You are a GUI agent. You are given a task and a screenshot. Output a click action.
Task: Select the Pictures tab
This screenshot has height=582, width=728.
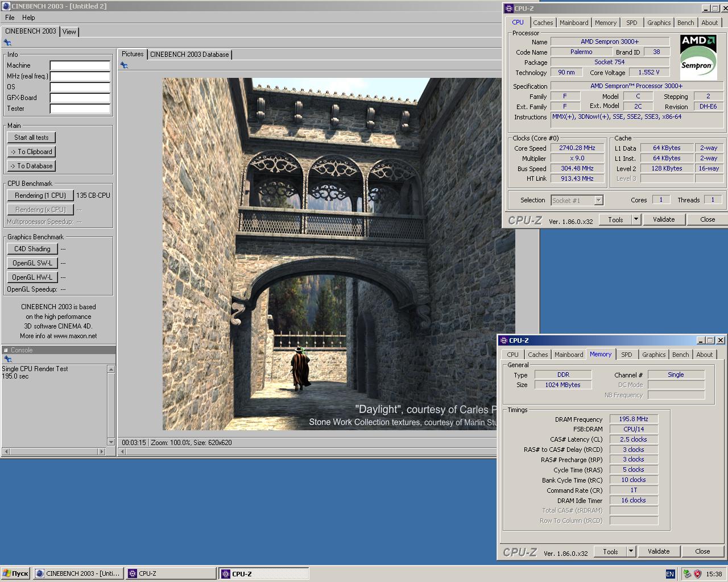(133, 54)
